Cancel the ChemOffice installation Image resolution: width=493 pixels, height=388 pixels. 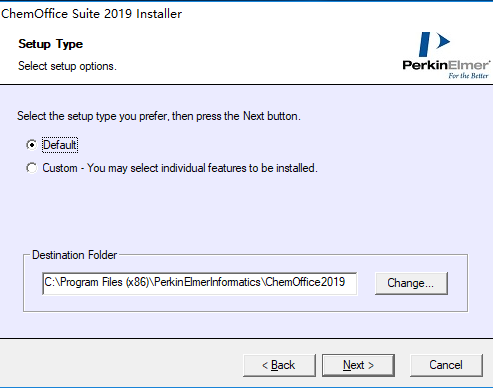(446, 365)
